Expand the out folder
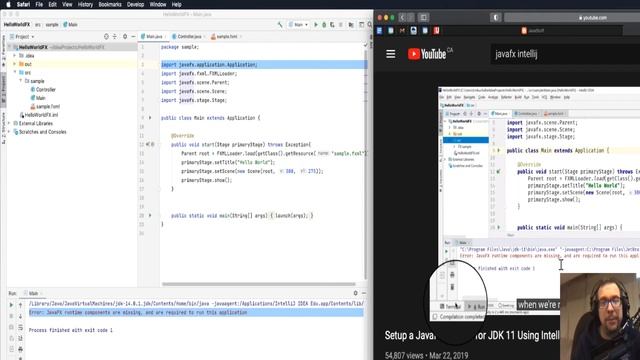Screen dimensions: 640x360 (15, 64)
